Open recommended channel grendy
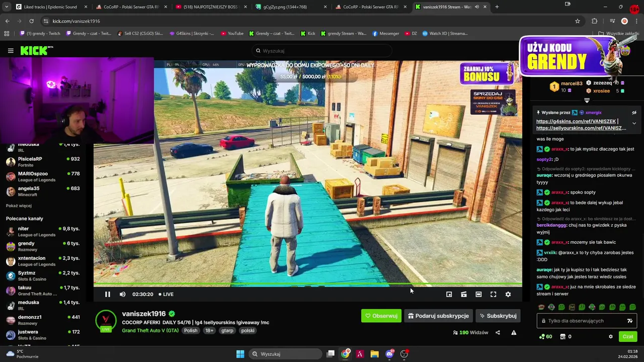The image size is (644, 362). point(43,246)
